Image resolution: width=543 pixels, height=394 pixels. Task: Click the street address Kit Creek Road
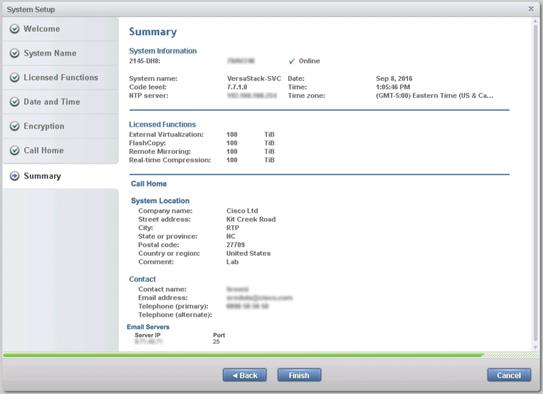tap(251, 219)
